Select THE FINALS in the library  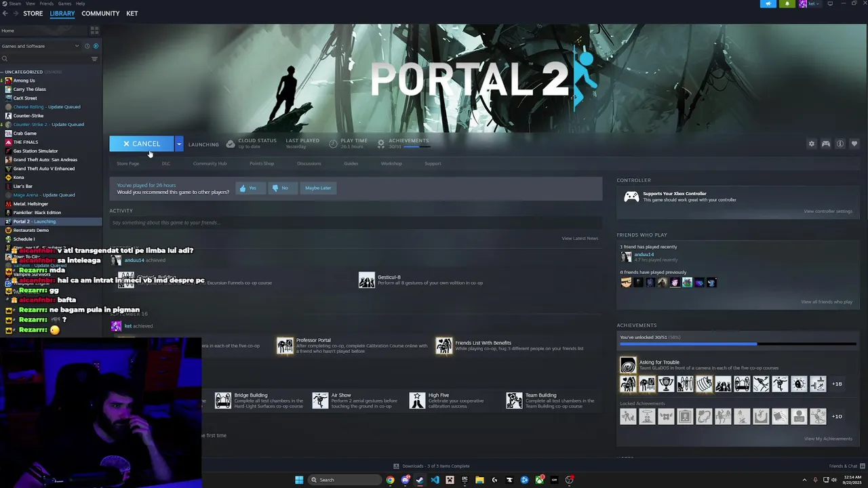click(x=26, y=142)
